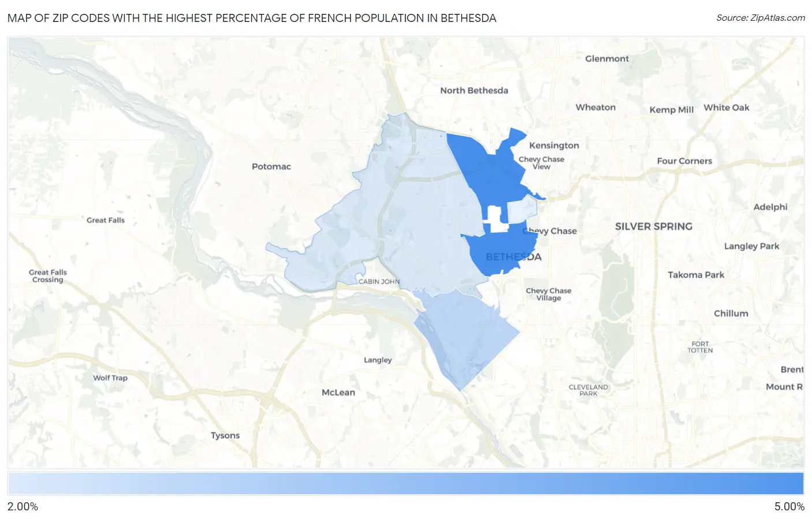Click the Tysons label
The image size is (812, 519).
point(225,436)
